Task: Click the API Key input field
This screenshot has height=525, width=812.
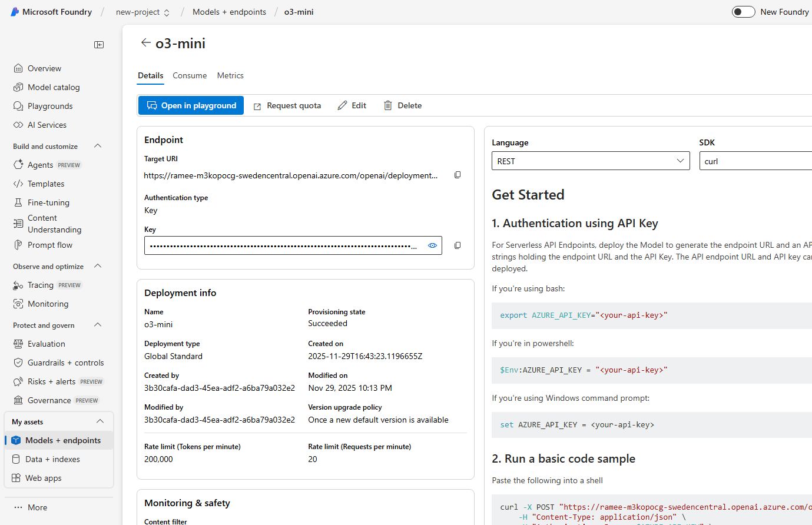Action: (x=283, y=245)
